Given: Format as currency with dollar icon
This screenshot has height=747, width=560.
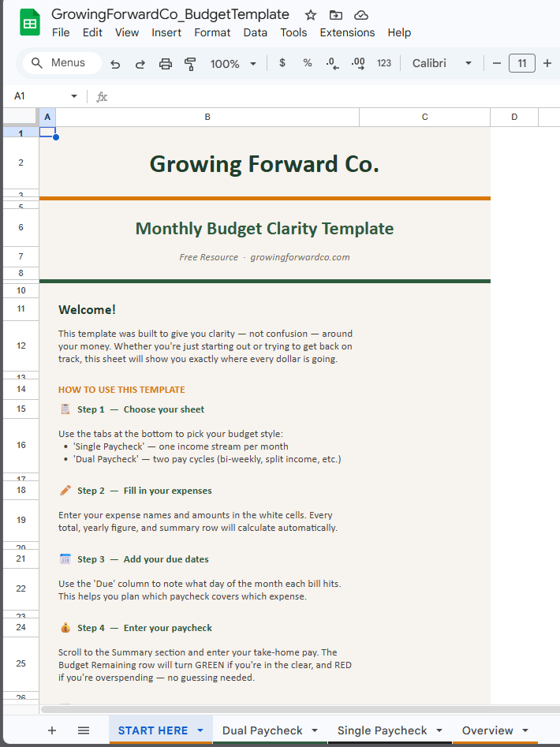Looking at the screenshot, I should tap(282, 63).
